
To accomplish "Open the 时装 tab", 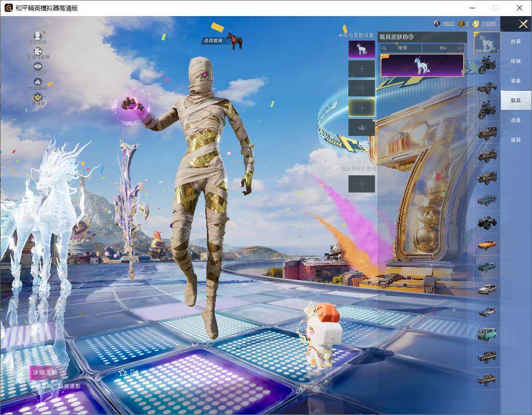I will (x=516, y=41).
